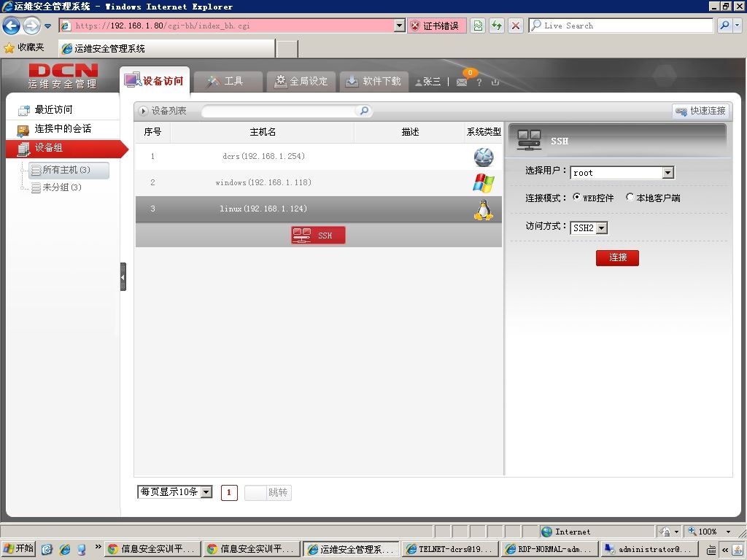Click the 设备列表 arrow icon

coord(142,111)
